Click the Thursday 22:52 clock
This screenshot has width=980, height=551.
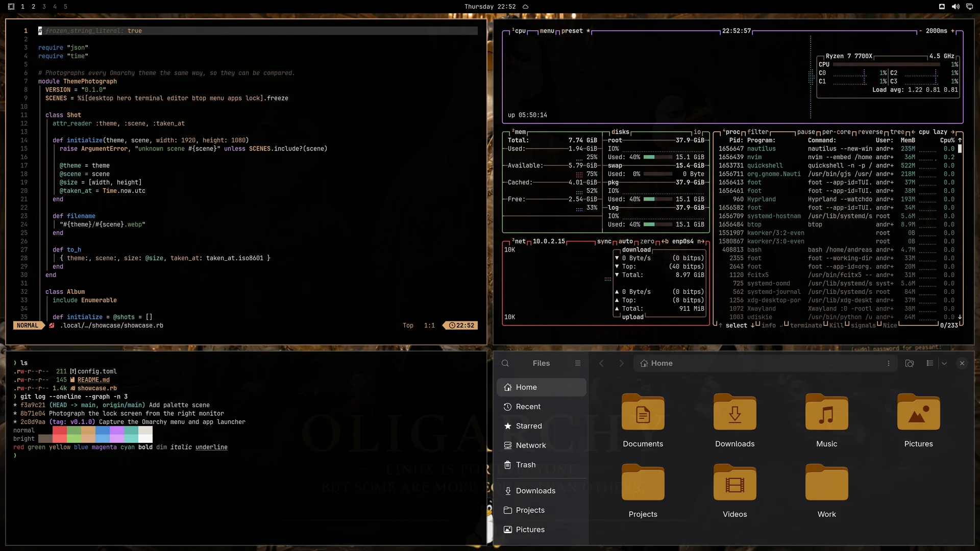tap(490, 7)
